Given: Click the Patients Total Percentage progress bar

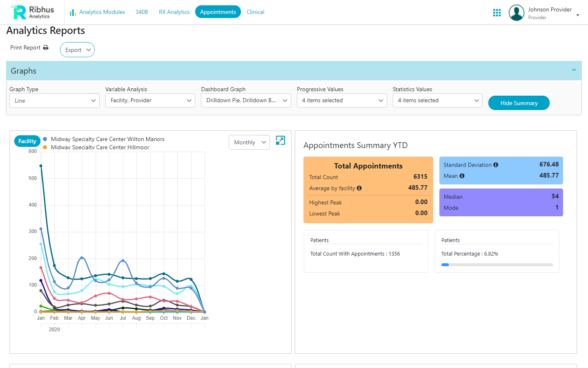Looking at the screenshot, I should pos(497,265).
